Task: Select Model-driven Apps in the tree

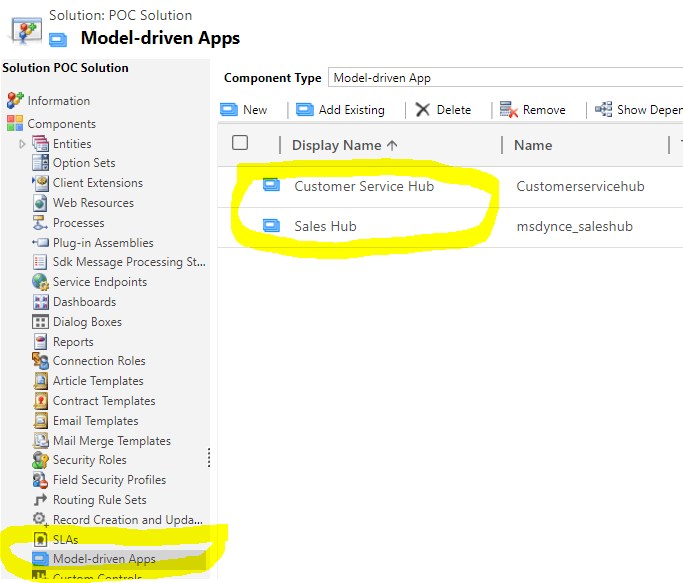Action: tap(104, 559)
